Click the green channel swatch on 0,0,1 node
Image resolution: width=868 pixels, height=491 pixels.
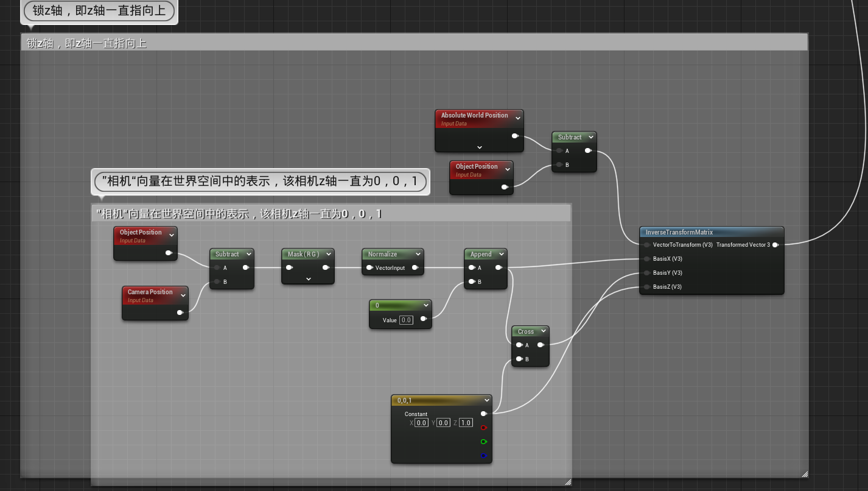pos(484,442)
